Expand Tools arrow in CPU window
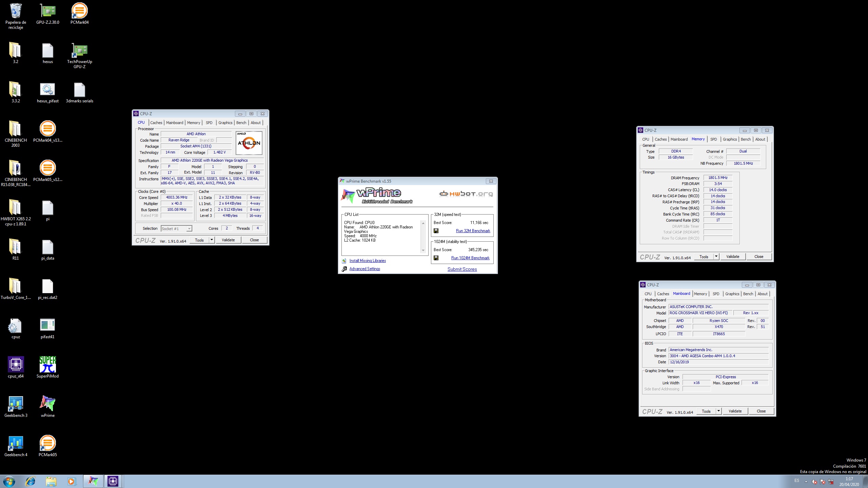The width and height of the screenshot is (868, 488). (212, 240)
